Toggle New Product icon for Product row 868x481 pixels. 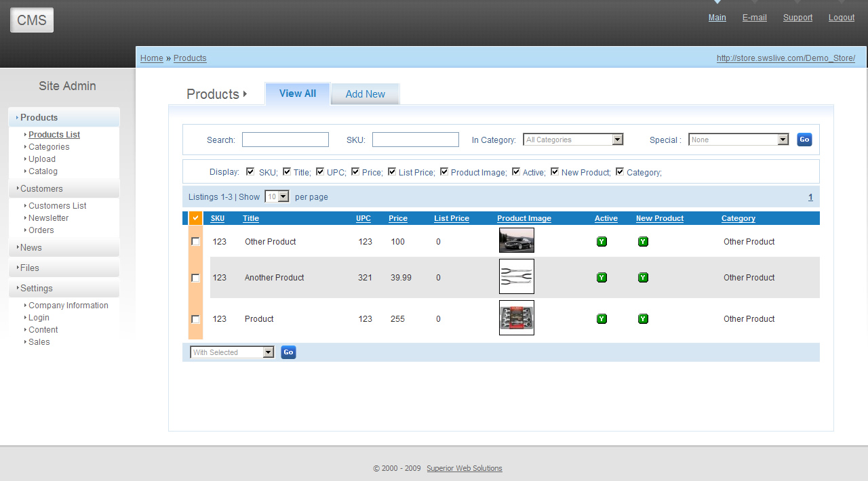pos(643,319)
